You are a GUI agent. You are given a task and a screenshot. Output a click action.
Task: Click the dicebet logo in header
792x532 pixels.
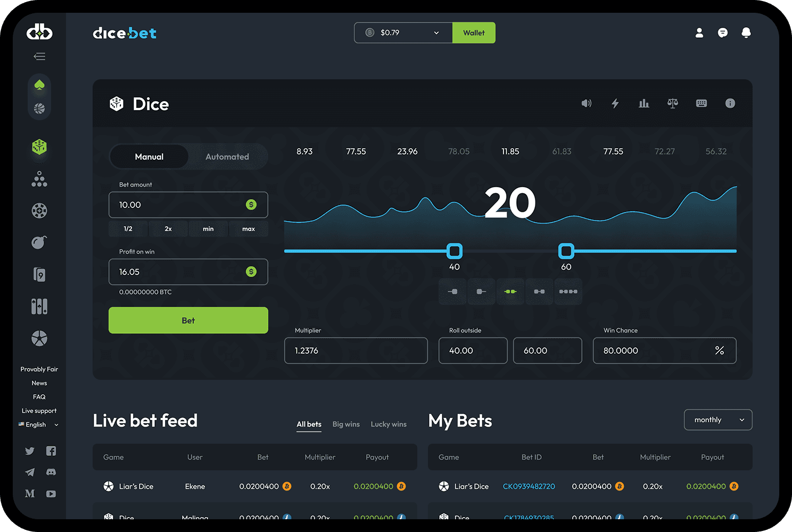[125, 33]
